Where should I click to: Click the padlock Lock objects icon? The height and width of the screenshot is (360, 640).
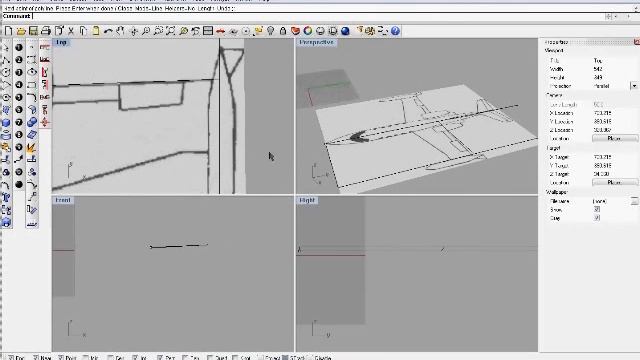283,31
